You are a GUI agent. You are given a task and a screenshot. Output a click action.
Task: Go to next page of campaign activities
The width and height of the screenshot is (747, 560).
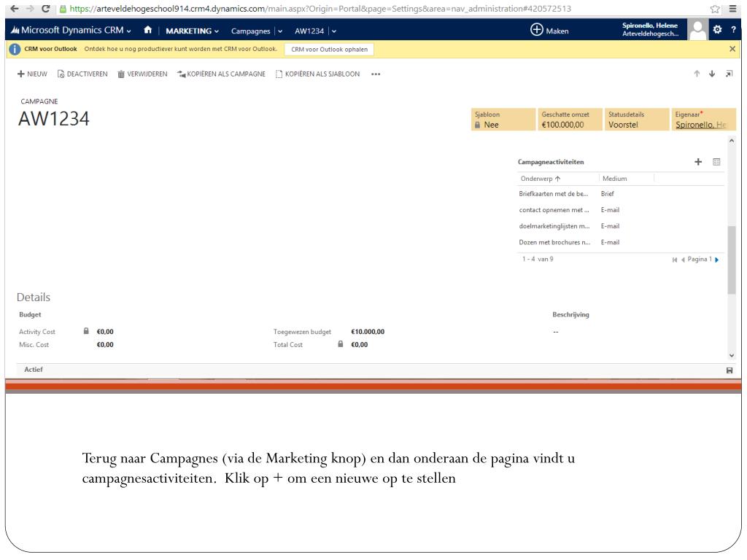pyautogui.click(x=716, y=260)
